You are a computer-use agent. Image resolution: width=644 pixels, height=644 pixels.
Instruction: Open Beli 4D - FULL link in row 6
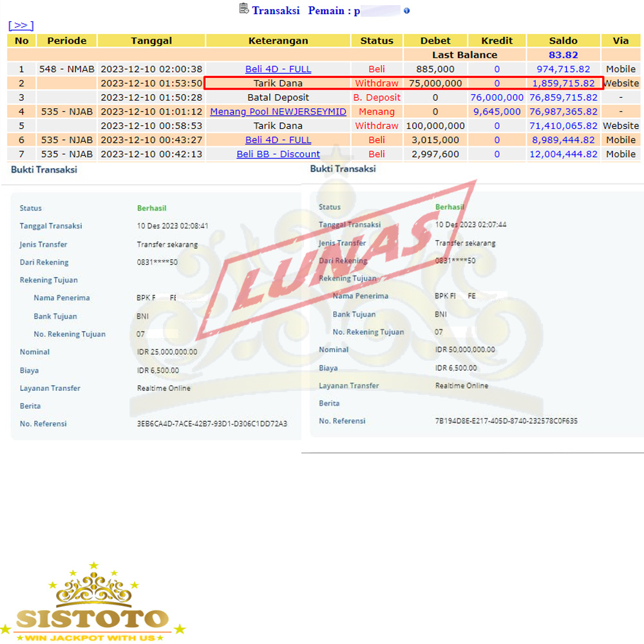pos(278,140)
